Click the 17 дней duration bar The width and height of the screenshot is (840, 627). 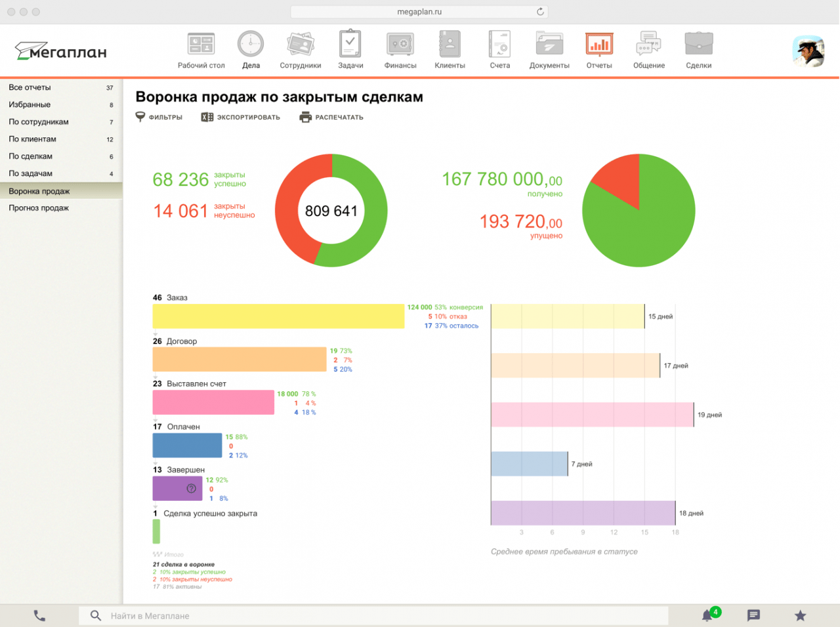[x=576, y=366]
